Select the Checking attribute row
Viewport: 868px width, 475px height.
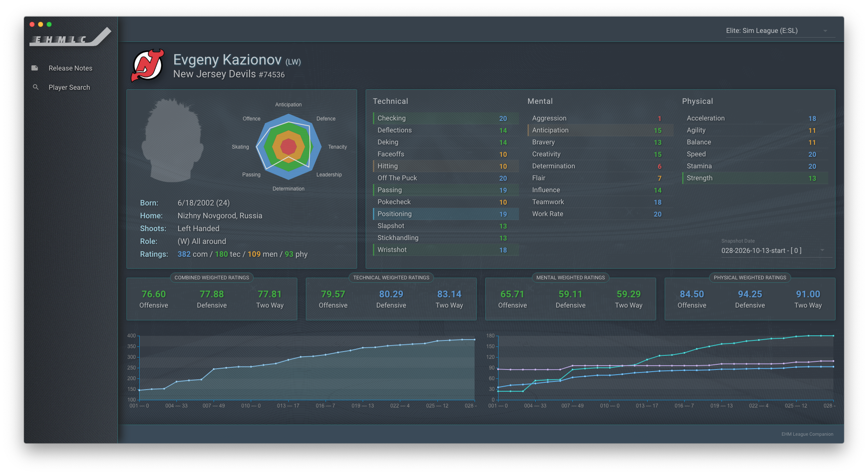446,118
